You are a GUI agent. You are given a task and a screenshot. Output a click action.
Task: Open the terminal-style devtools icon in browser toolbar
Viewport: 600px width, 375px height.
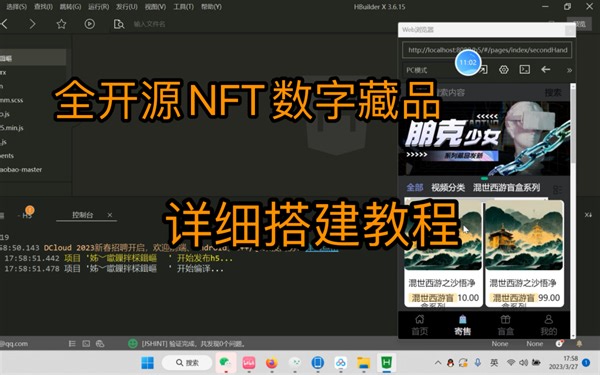click(525, 69)
